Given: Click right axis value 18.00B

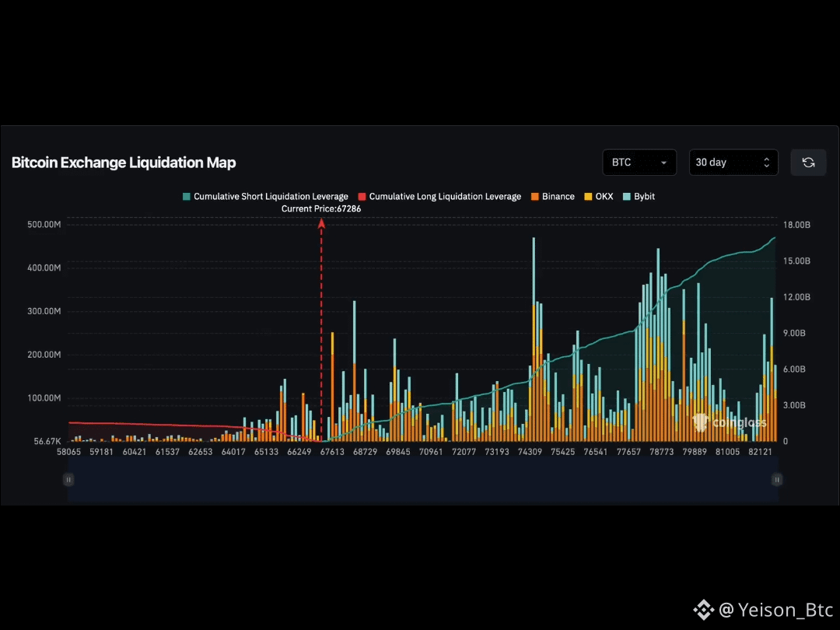Looking at the screenshot, I should click(796, 225).
